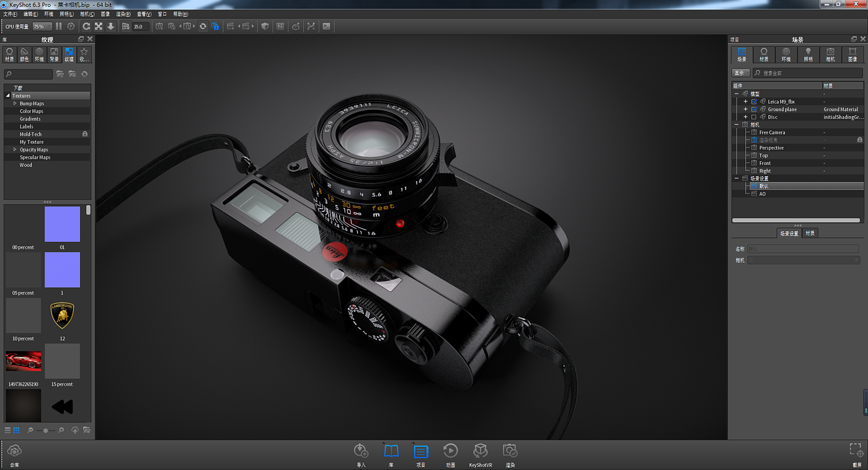The width and height of the screenshot is (868, 470).
Task: Open the Animation (动画) panel icon
Action: tap(451, 451)
